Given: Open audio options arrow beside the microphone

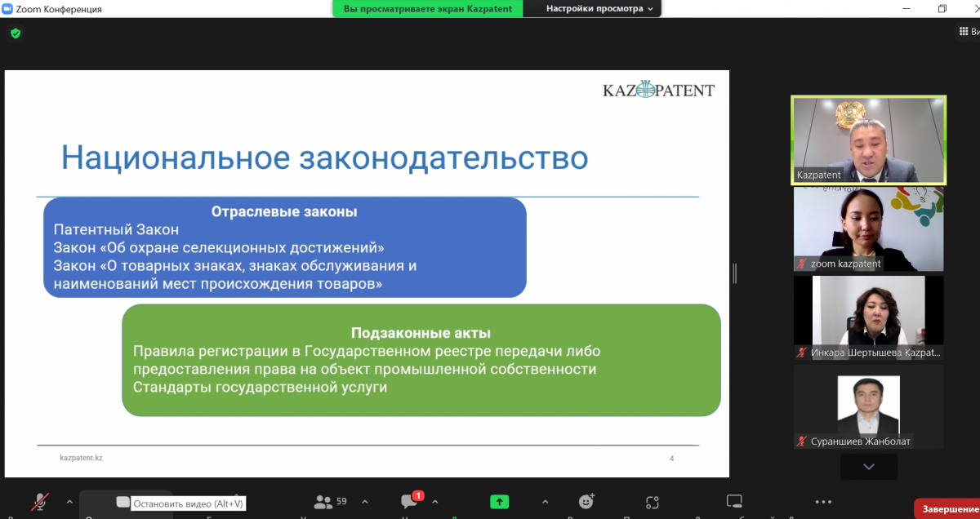Looking at the screenshot, I should click(x=69, y=502).
